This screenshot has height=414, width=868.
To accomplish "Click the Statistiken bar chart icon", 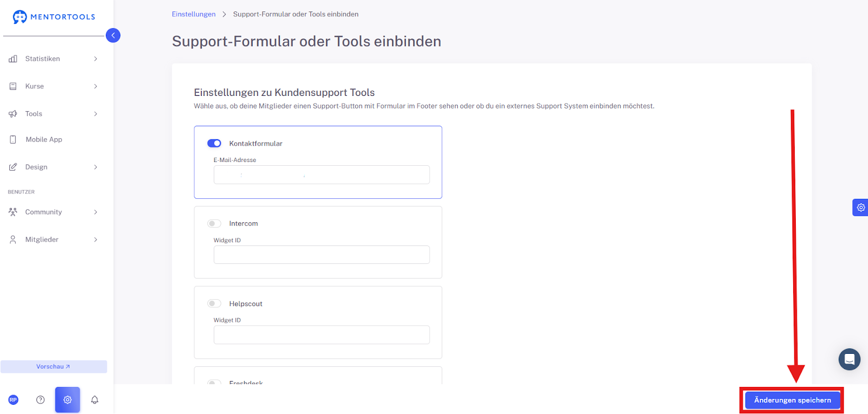I will [13, 59].
